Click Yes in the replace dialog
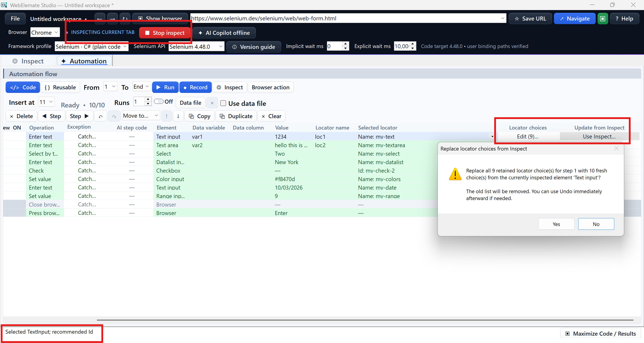The width and height of the screenshot is (644, 343). coord(556,224)
